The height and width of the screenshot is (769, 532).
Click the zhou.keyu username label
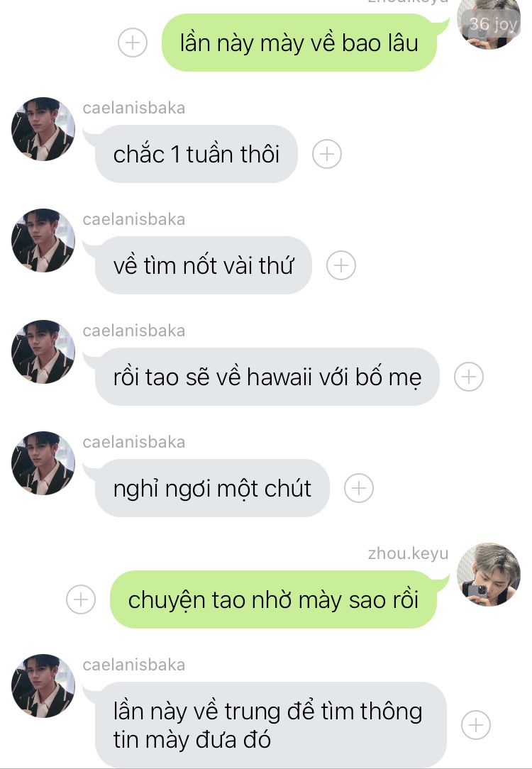click(x=408, y=553)
